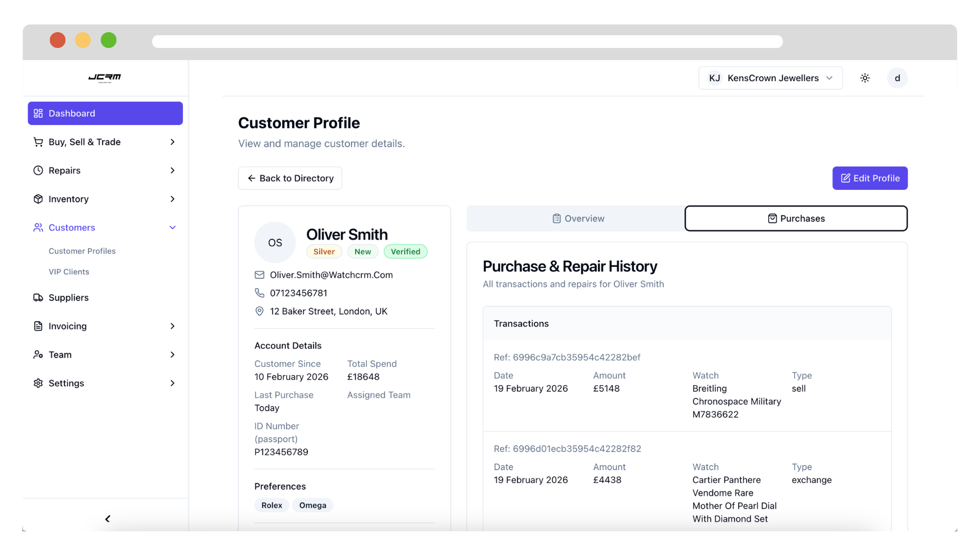Click Back to Directory

(x=290, y=178)
